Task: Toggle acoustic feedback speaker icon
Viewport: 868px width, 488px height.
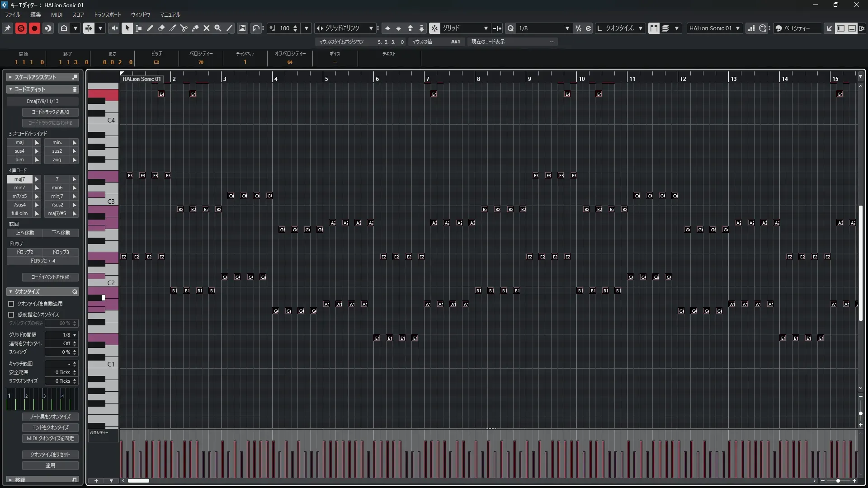Action: coord(113,28)
